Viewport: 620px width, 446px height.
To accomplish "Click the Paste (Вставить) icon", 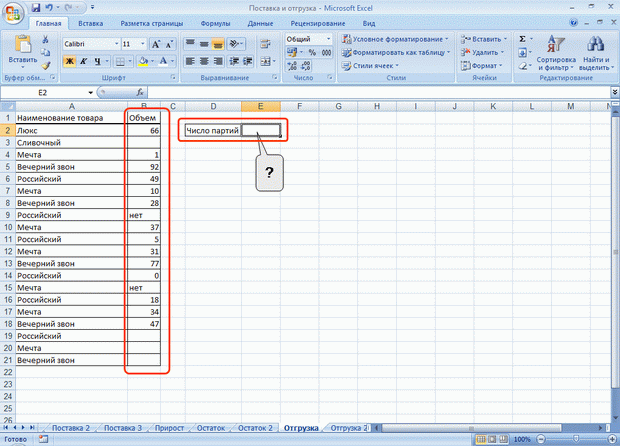I will (x=23, y=44).
